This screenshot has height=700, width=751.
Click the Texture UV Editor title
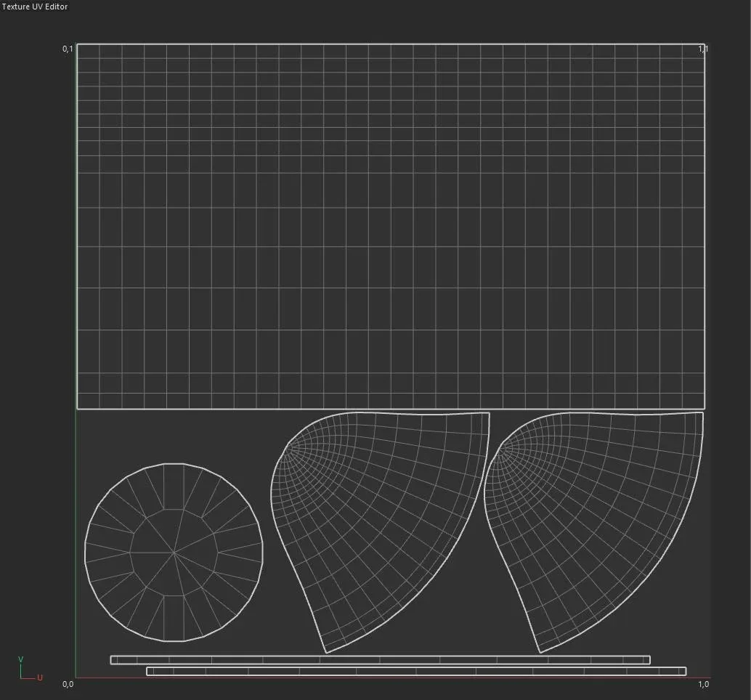[33, 7]
